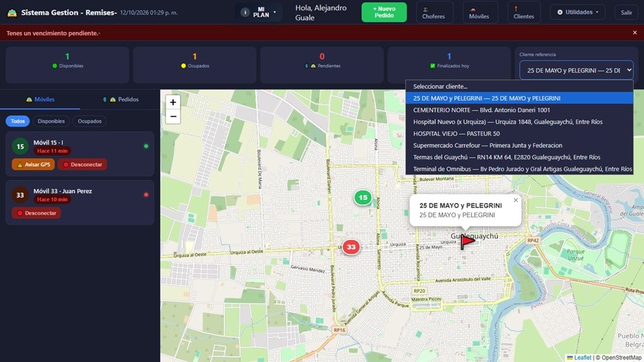This screenshot has width=644, height=362.
Task: Filter vehicles by Ocupados
Action: pos(90,121)
